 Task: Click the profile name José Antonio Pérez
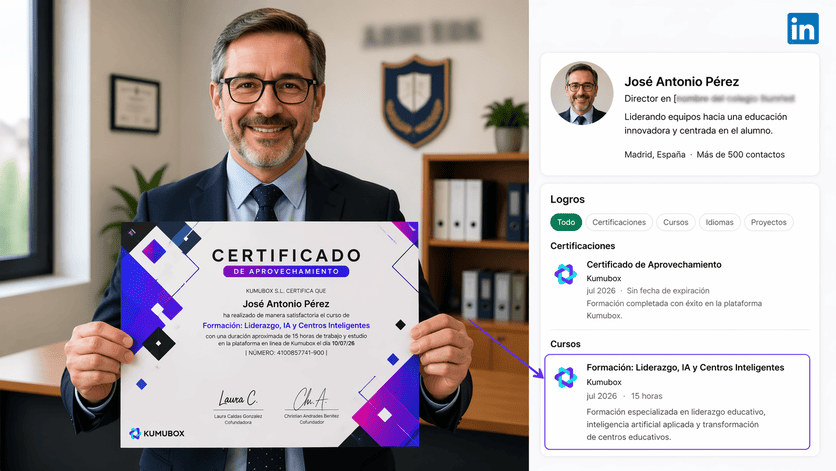point(681,82)
